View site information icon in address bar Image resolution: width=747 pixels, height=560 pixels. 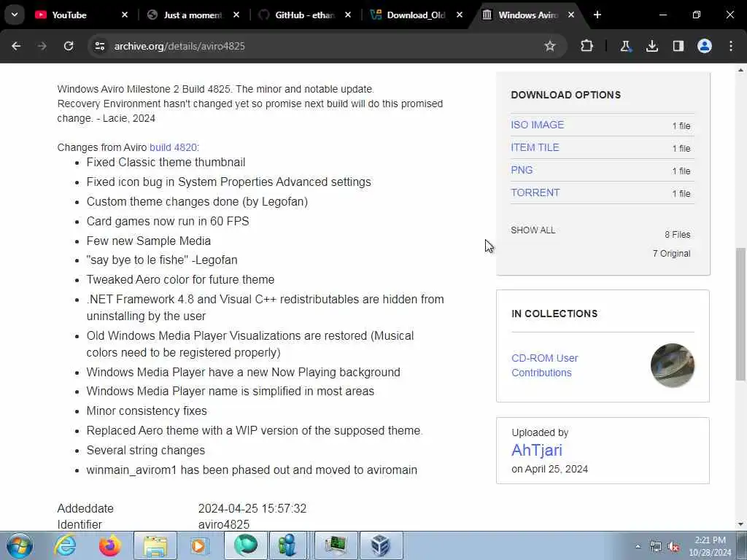tap(99, 46)
